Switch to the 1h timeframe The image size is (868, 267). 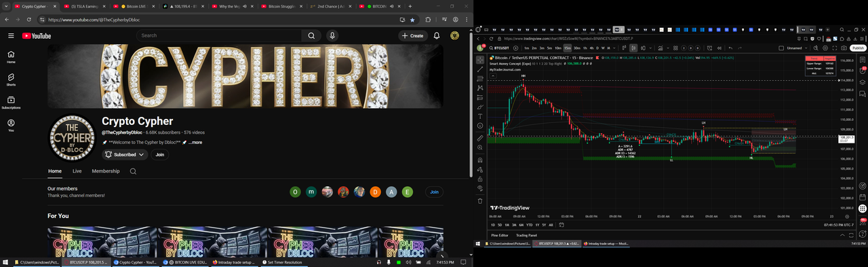click(585, 48)
